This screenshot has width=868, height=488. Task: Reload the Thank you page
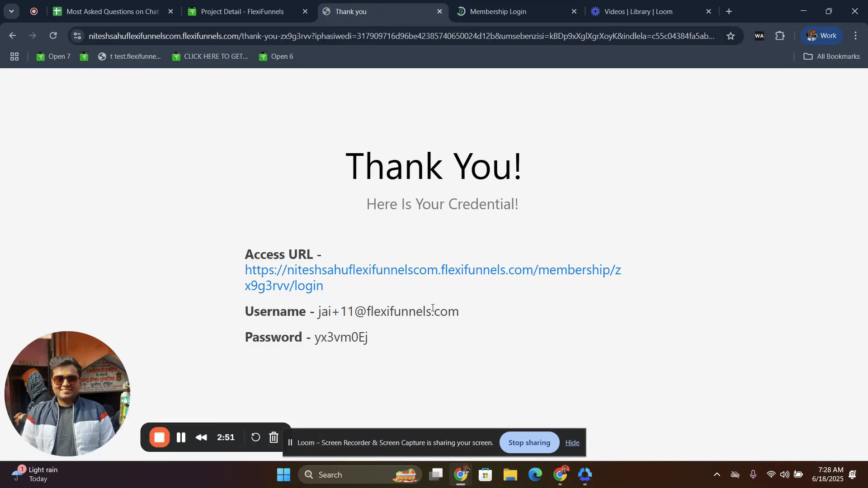coord(53,36)
